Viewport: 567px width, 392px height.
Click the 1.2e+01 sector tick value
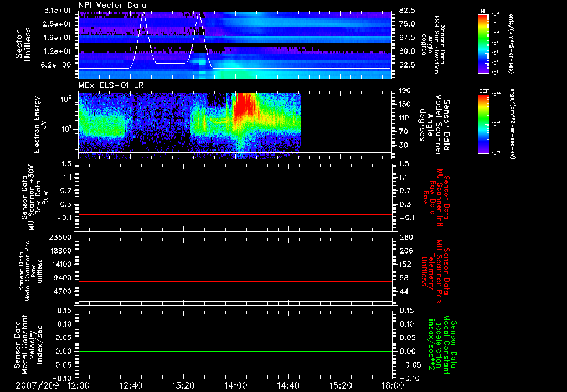pos(58,51)
